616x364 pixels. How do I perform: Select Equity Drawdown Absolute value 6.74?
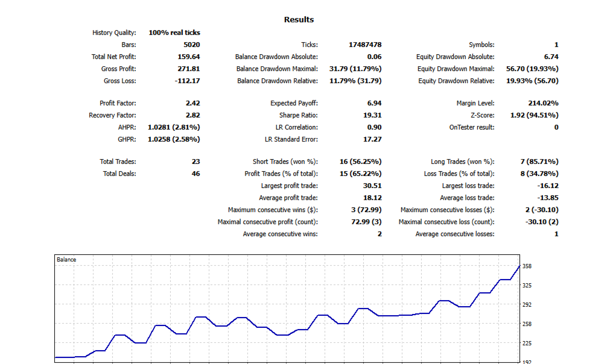[x=551, y=57]
